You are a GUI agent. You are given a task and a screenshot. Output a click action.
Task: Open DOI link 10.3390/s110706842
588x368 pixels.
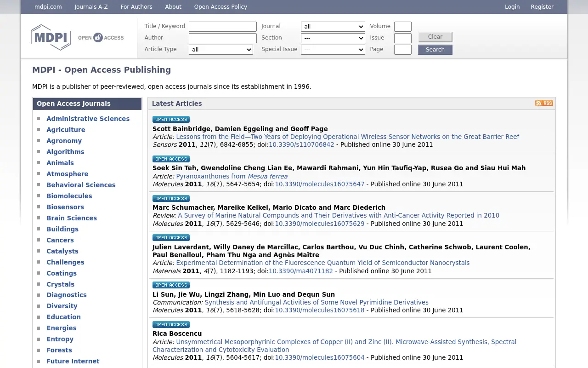(301, 144)
